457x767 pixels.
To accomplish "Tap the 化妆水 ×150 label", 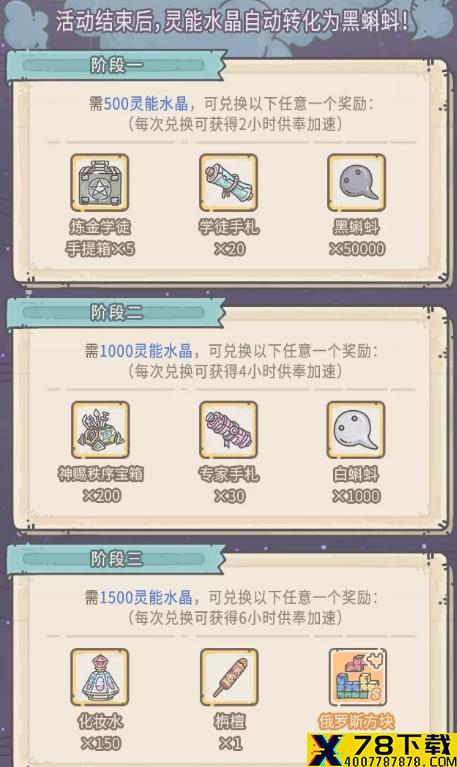I will click(x=100, y=732).
